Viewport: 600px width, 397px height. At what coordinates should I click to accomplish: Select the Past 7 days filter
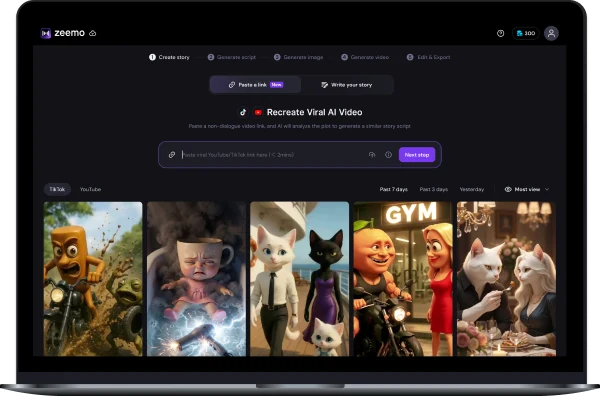pos(393,189)
